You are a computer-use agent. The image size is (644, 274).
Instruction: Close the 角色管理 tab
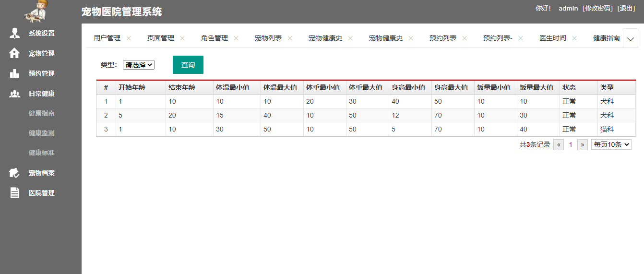[236, 38]
